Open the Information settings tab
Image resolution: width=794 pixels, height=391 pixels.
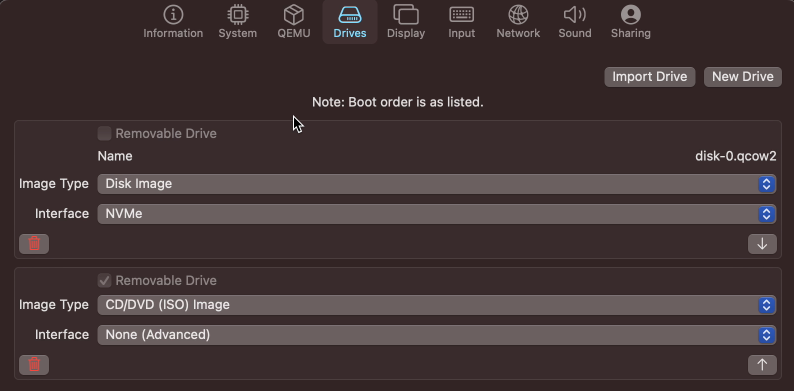pos(173,23)
